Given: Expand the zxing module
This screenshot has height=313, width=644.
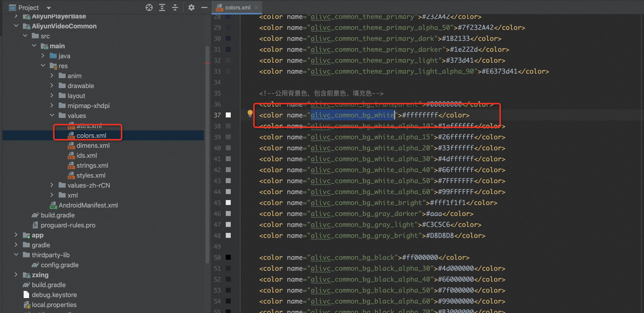Looking at the screenshot, I should click(16, 274).
